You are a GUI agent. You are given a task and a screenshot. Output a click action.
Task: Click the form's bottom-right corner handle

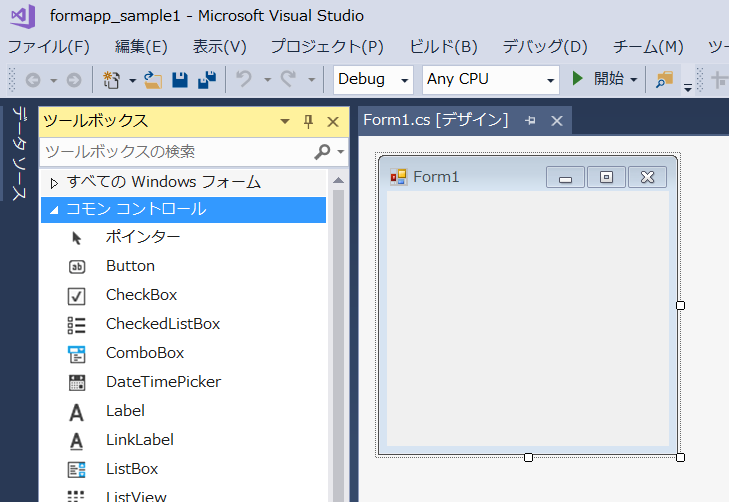click(680, 457)
